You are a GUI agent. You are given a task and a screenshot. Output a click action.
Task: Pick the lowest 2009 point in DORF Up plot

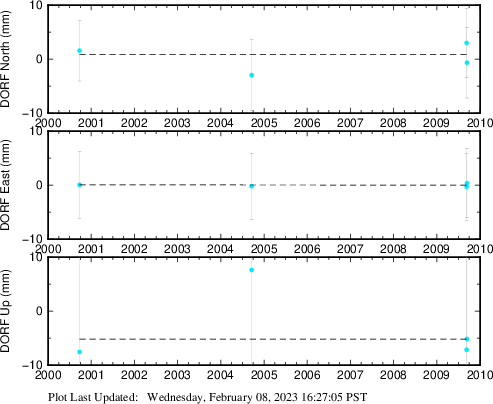pyautogui.click(x=467, y=350)
